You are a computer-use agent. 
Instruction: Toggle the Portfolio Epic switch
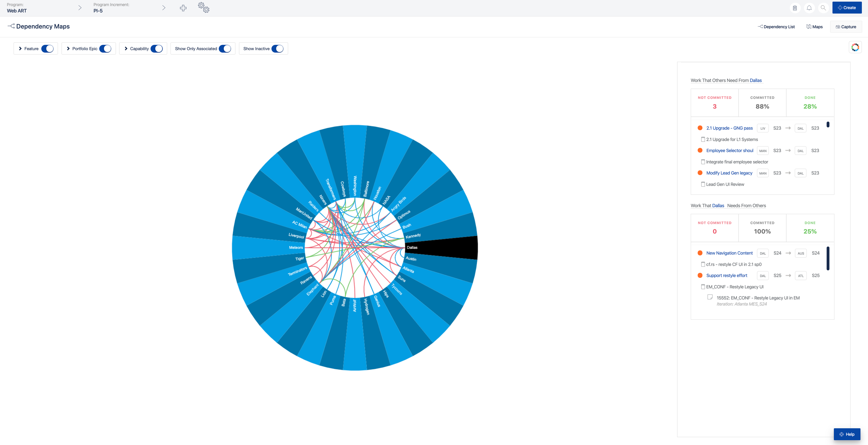pos(106,49)
